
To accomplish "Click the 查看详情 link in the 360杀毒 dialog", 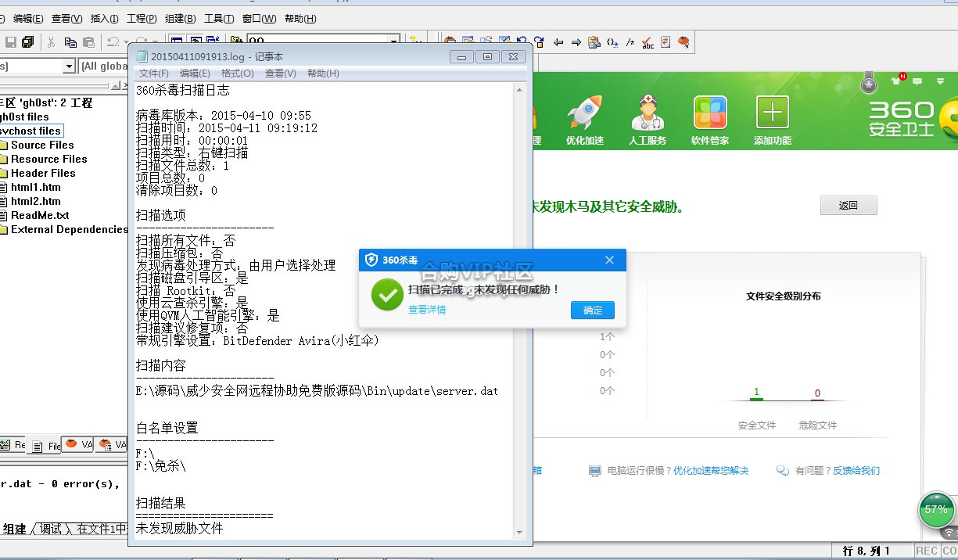I will 427,310.
